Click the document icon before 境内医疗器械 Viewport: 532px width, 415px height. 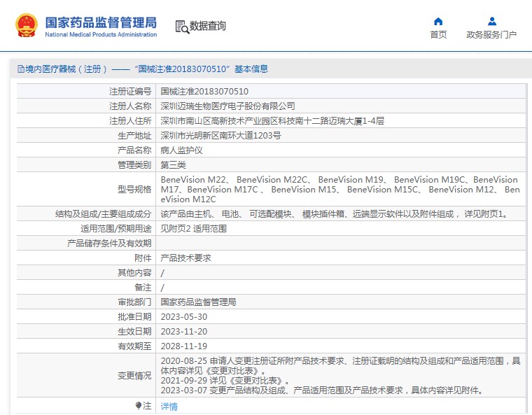pyautogui.click(x=21, y=69)
